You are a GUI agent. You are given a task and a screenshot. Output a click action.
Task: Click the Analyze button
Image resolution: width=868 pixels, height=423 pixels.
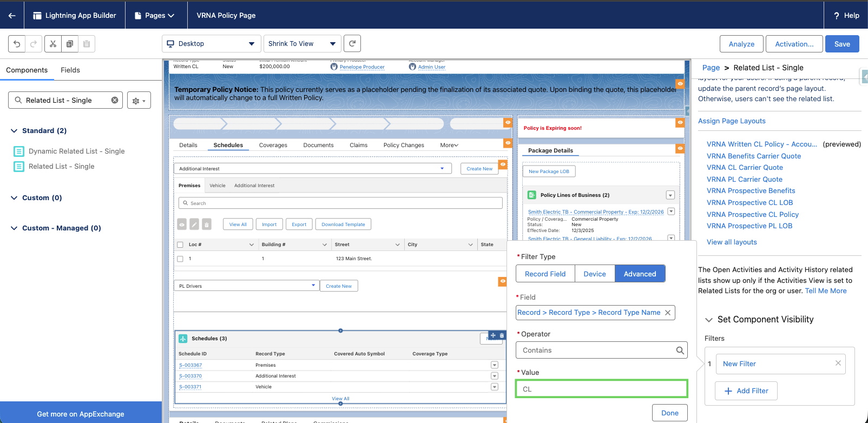pos(742,44)
